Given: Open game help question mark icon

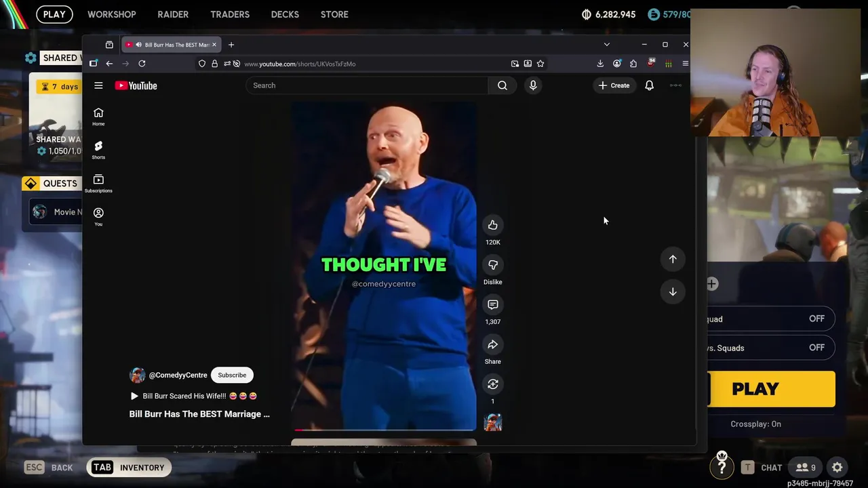Looking at the screenshot, I should point(722,466).
